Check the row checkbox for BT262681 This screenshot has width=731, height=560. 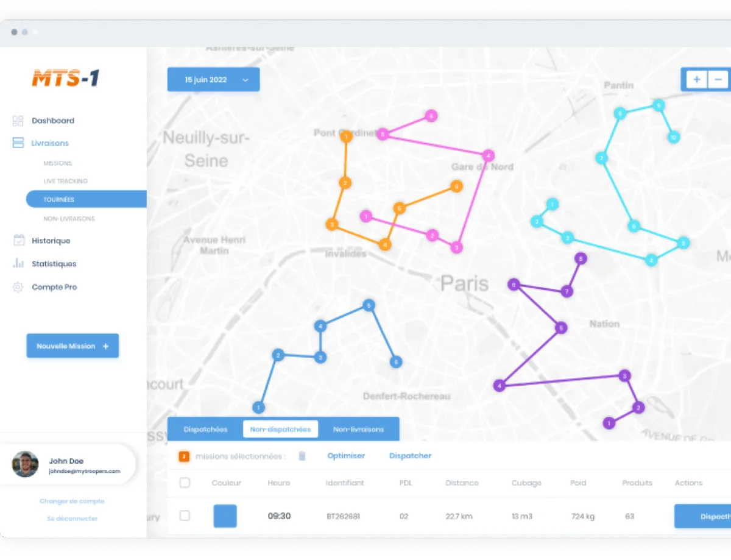[x=185, y=516]
